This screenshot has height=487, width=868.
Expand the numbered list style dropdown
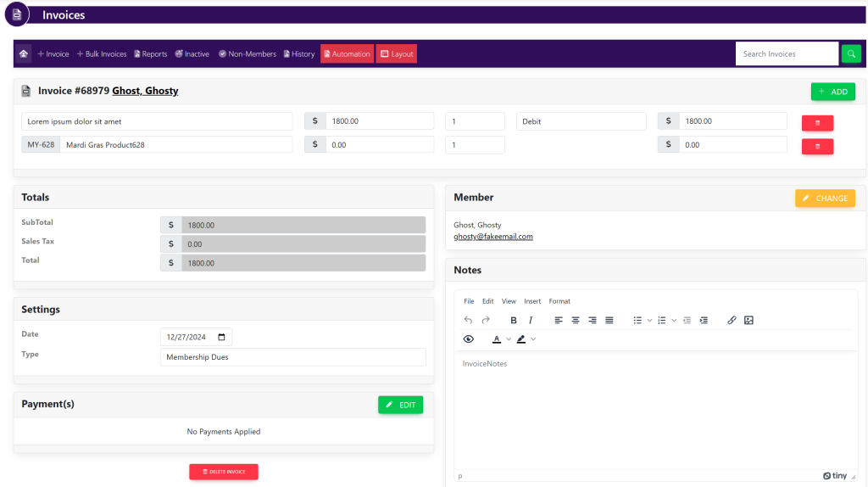674,321
